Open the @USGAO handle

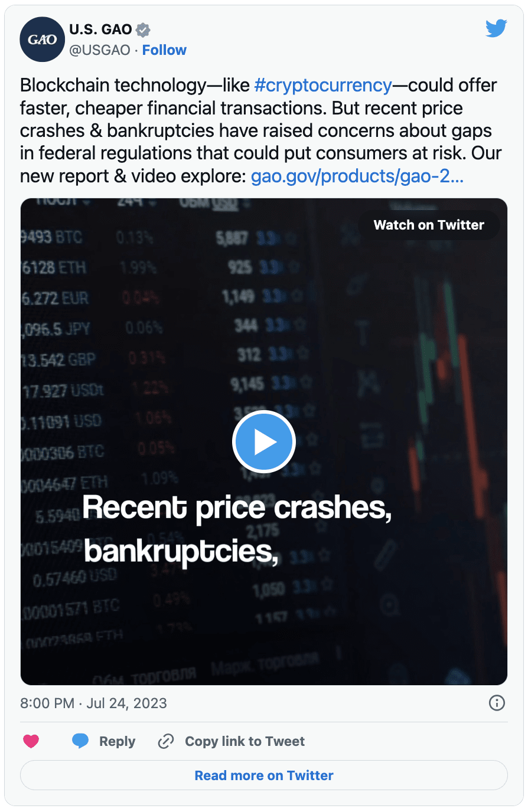(x=100, y=50)
